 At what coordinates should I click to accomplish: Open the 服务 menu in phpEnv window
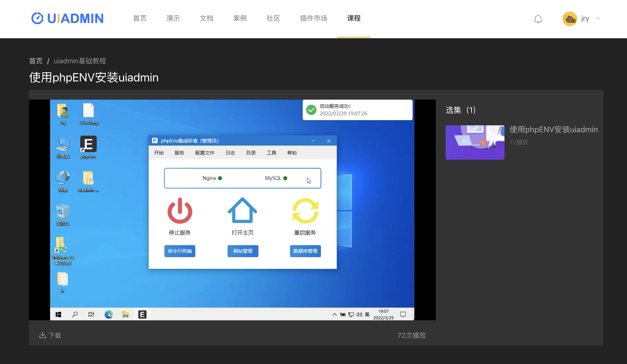click(179, 153)
